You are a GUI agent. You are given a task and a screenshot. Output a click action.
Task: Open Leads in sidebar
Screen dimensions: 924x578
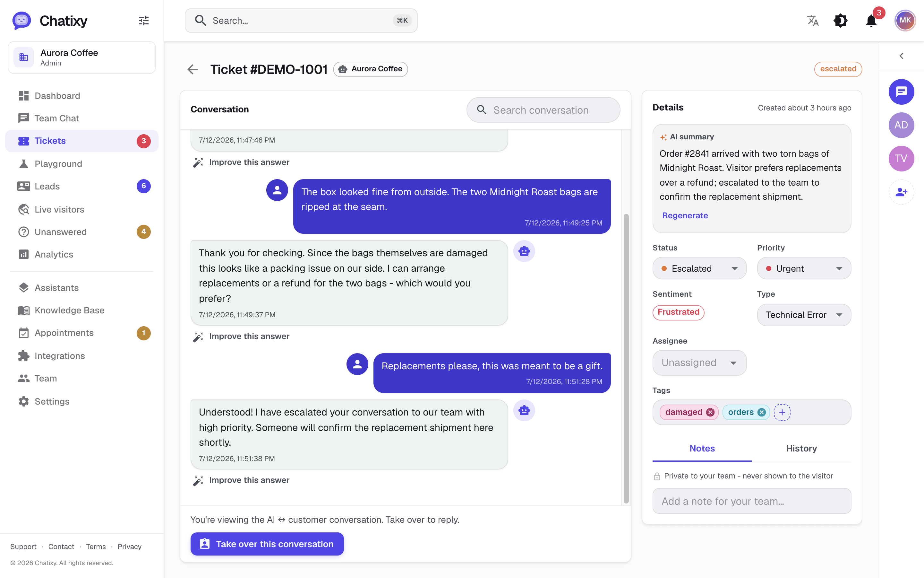pos(82,186)
